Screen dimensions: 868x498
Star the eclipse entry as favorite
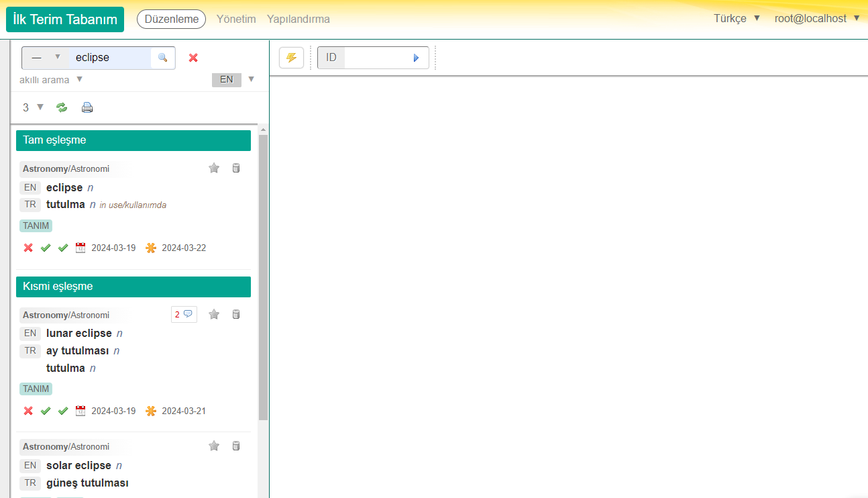coord(214,168)
